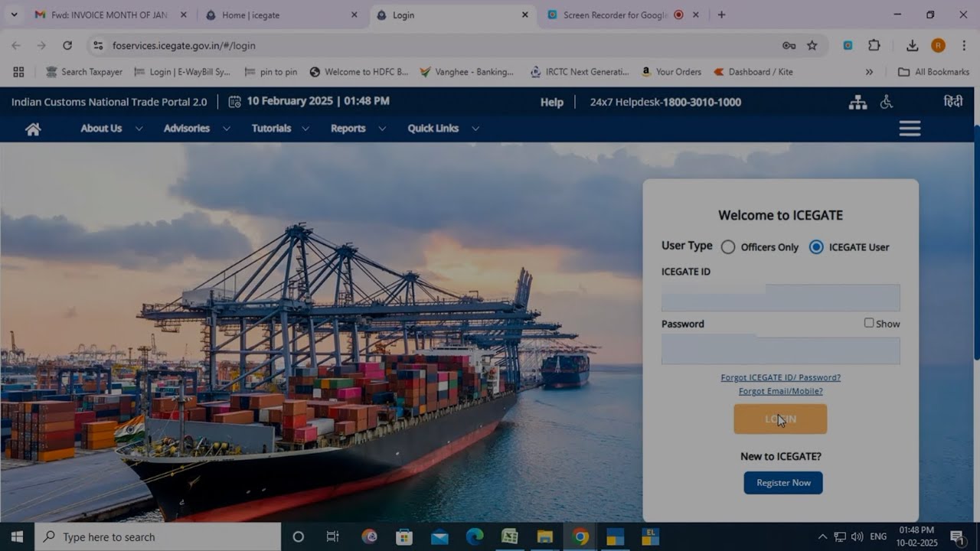Open Chrome extensions puzzle icon
The image size is (980, 551).
874,45
